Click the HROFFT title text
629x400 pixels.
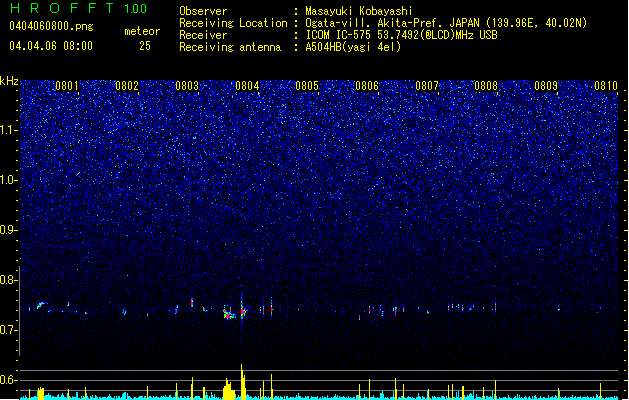(62, 8)
